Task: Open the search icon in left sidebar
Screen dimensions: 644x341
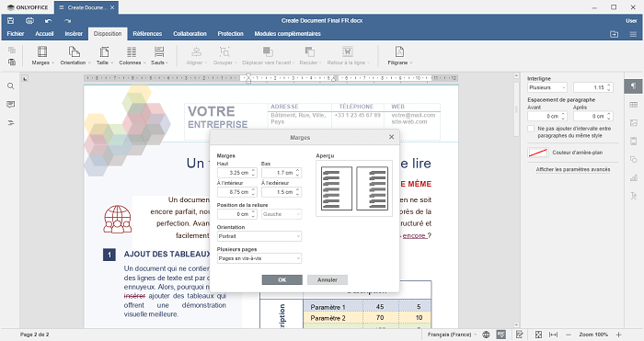Action: click(11, 86)
